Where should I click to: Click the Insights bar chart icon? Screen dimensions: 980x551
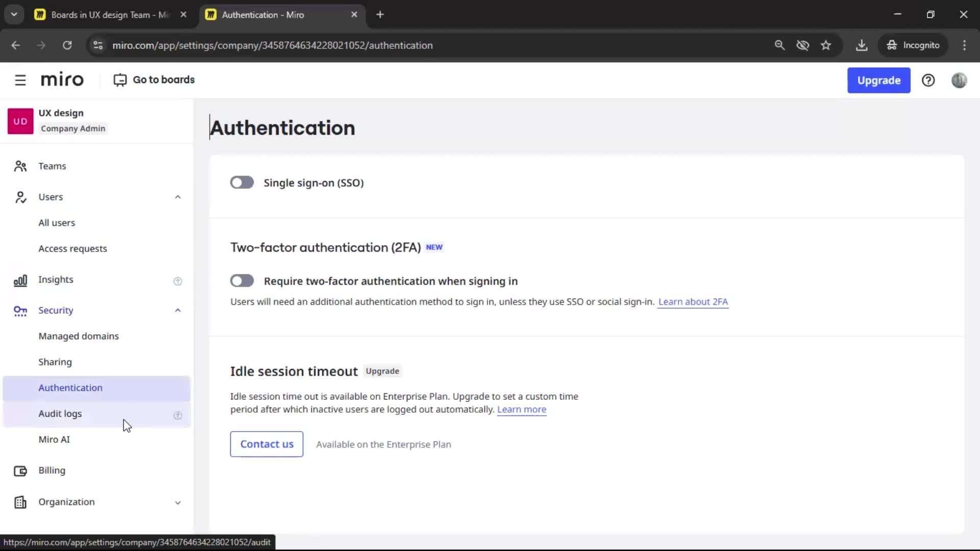(20, 280)
